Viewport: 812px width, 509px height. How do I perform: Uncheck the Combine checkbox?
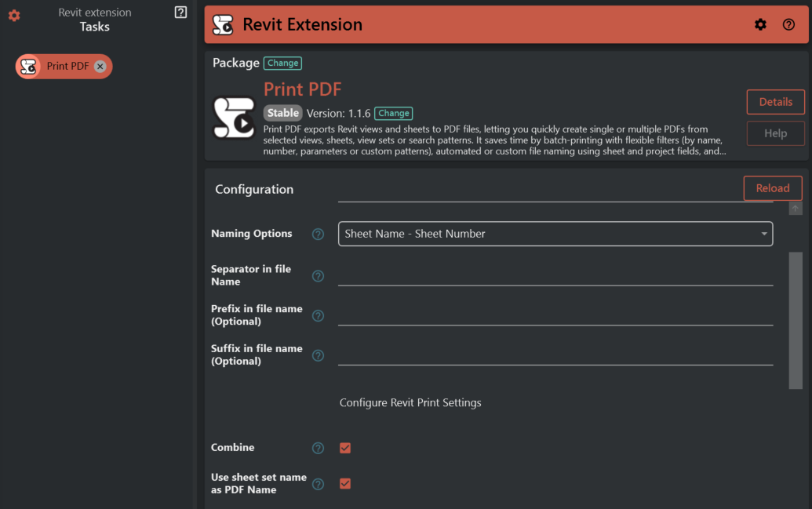click(x=345, y=448)
